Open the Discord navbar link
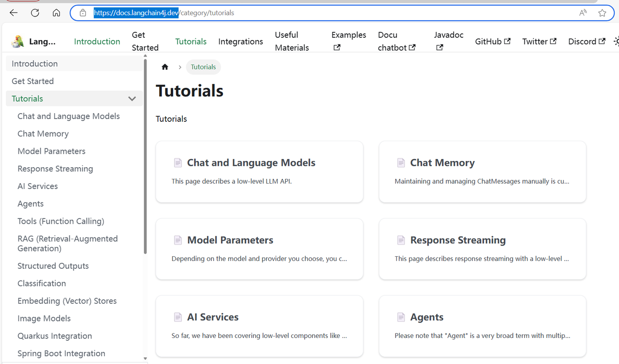Image resolution: width=619 pixels, height=364 pixels. (x=587, y=42)
